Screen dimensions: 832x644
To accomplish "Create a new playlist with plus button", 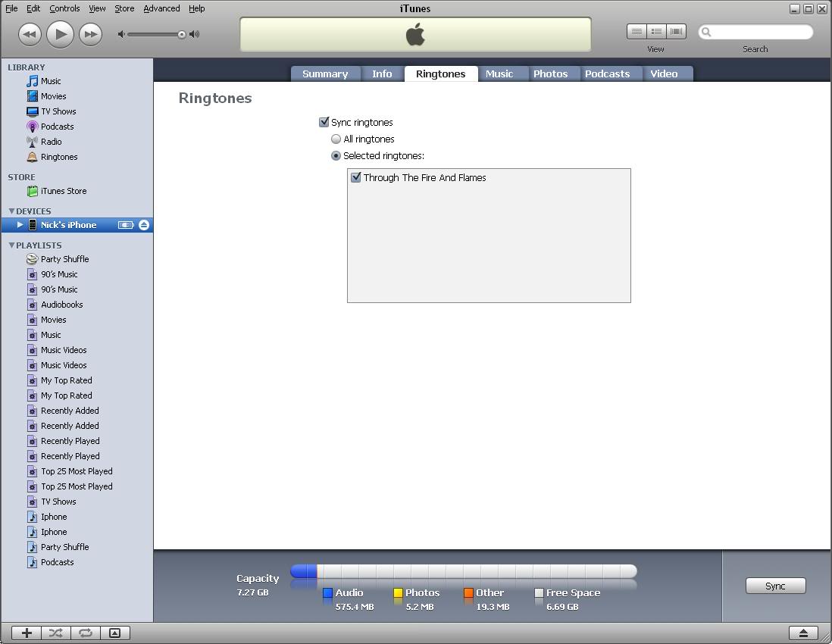I will [x=27, y=633].
